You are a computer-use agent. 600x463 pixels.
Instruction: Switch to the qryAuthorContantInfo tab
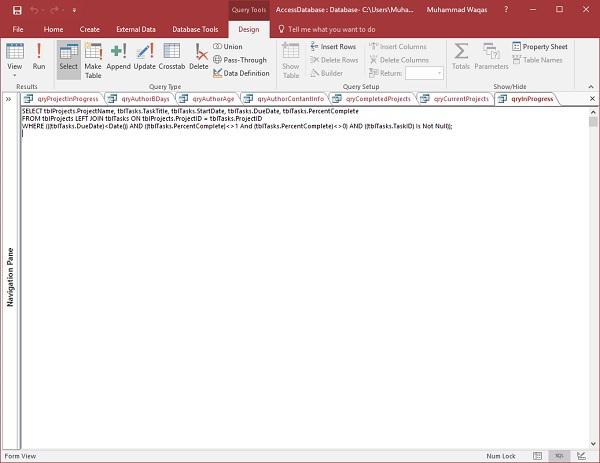(285, 99)
